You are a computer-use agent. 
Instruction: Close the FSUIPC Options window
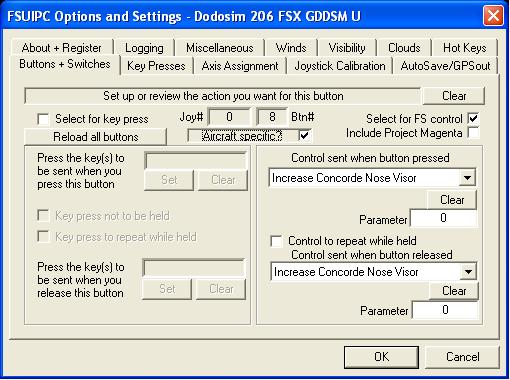click(493, 16)
